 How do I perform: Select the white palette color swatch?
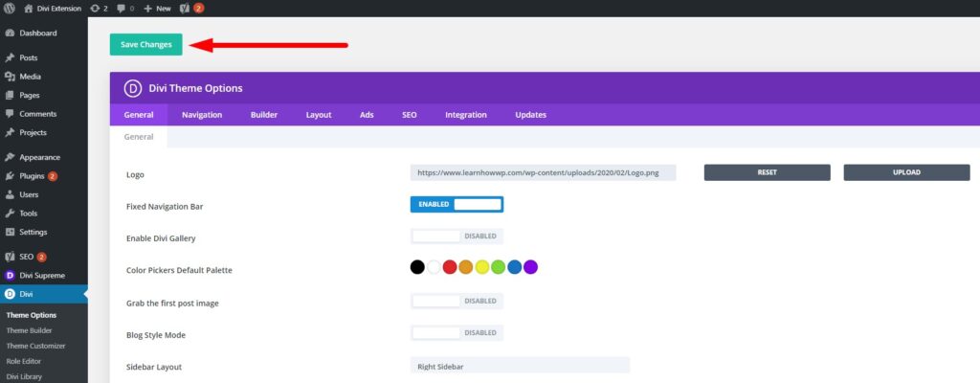[x=434, y=267]
